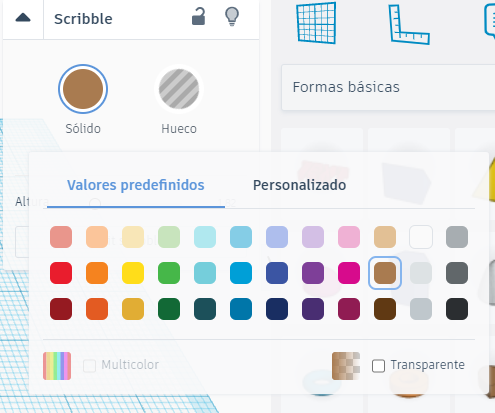Toggle the lightbulb hide-shape icon
This screenshot has width=495, height=413.
tap(232, 16)
